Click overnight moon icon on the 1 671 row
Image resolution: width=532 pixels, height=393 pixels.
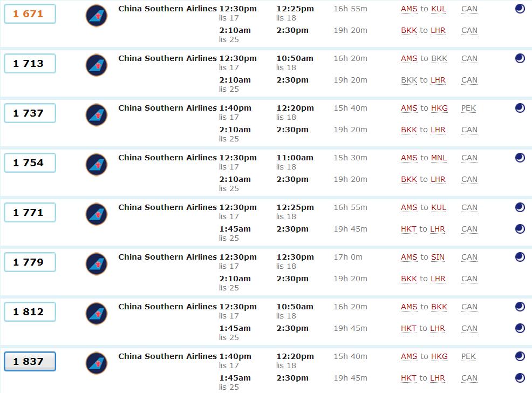pyautogui.click(x=520, y=9)
